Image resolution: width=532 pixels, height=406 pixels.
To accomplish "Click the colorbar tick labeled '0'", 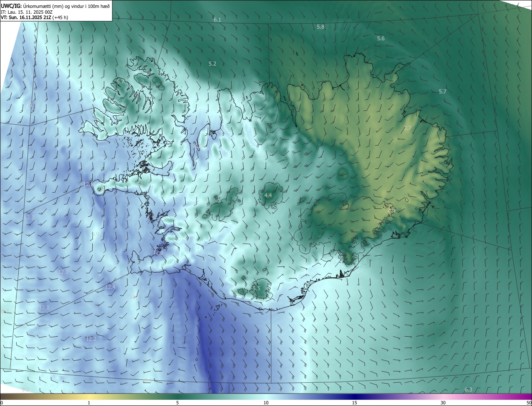I will pyautogui.click(x=1, y=403).
